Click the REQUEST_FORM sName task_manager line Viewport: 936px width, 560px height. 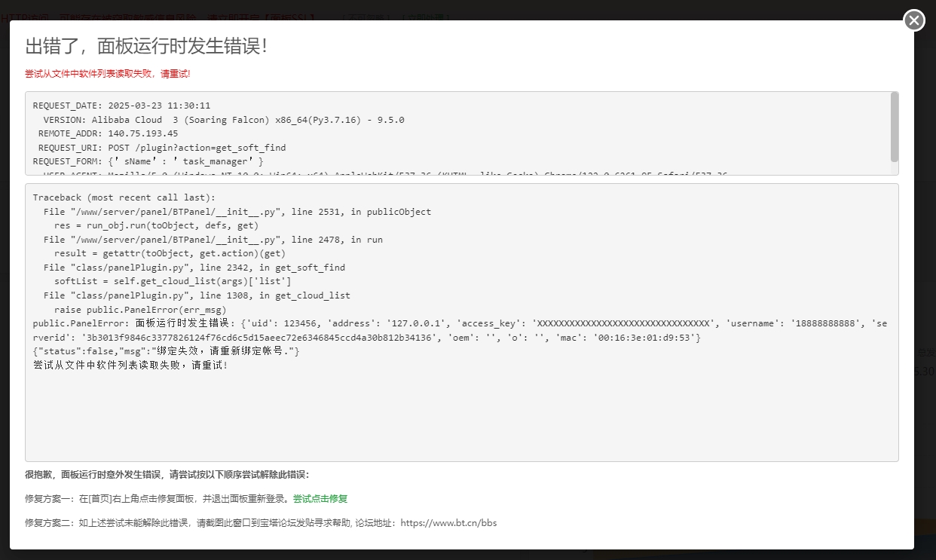click(x=148, y=161)
